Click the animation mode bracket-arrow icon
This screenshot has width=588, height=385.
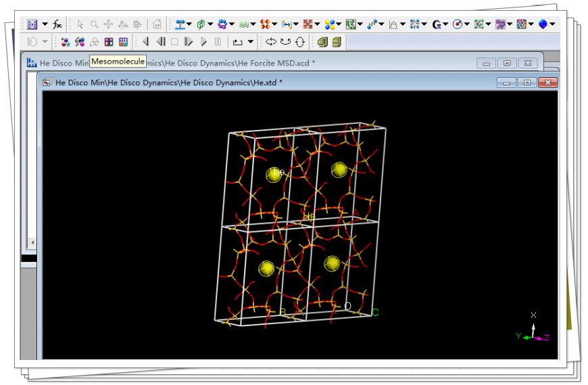click(237, 42)
